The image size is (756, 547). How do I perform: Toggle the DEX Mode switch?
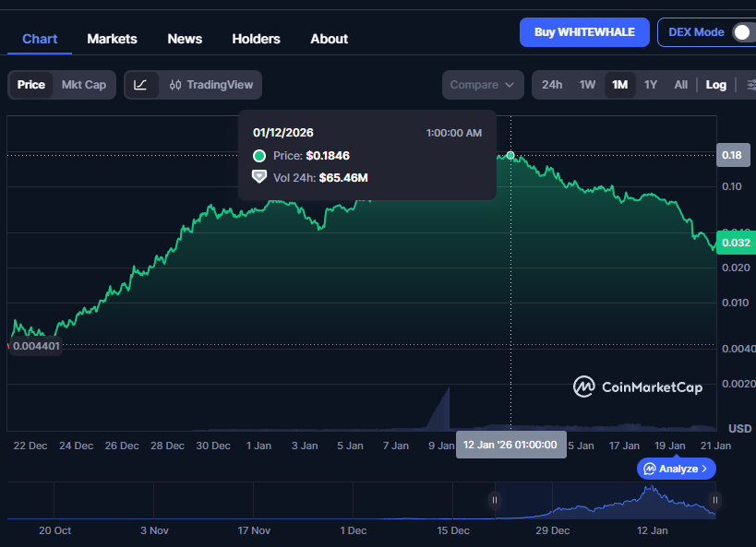coord(743,32)
